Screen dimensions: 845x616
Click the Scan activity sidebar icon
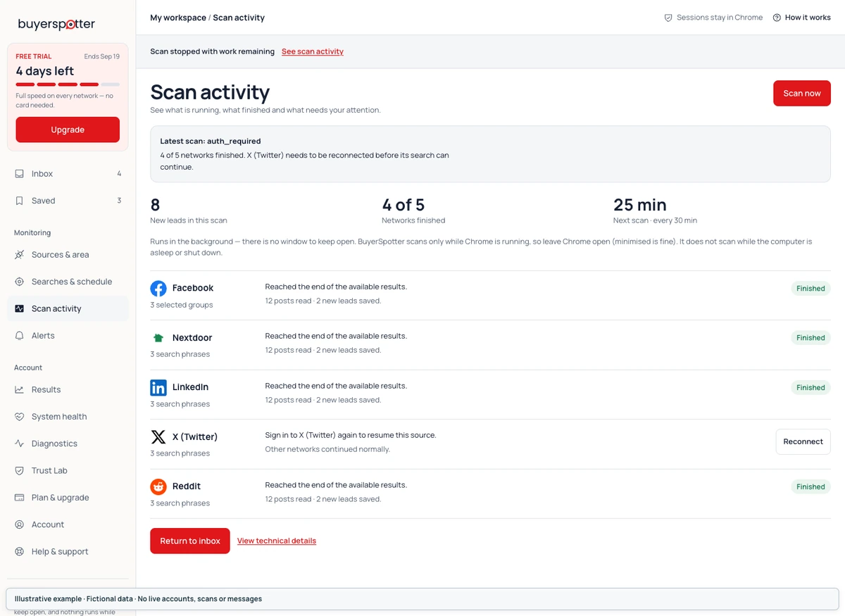pos(20,308)
